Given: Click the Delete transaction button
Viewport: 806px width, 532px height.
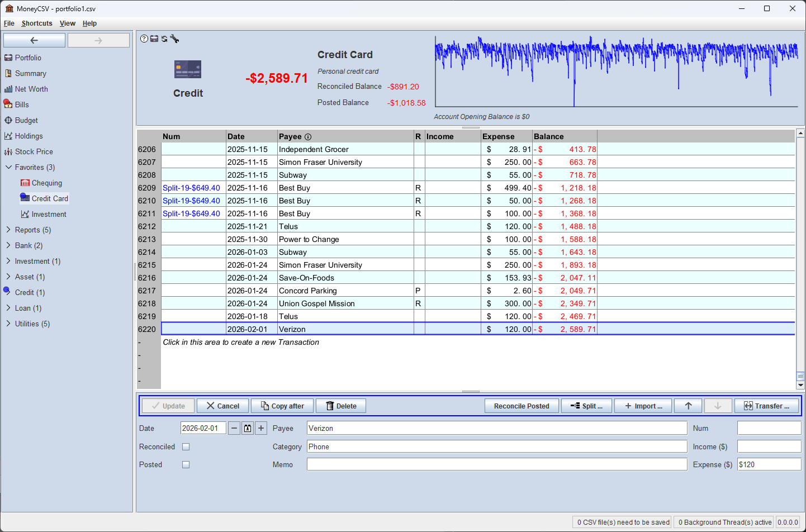Looking at the screenshot, I should (341, 406).
